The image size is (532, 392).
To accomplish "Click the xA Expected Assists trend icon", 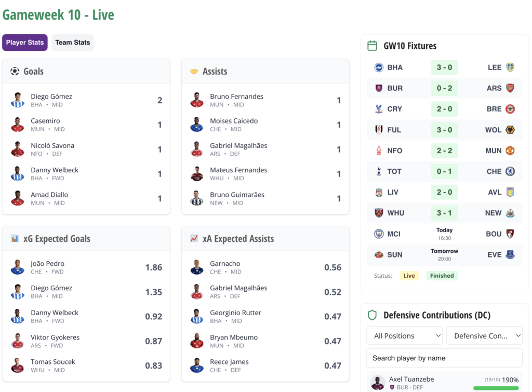I will (x=194, y=239).
